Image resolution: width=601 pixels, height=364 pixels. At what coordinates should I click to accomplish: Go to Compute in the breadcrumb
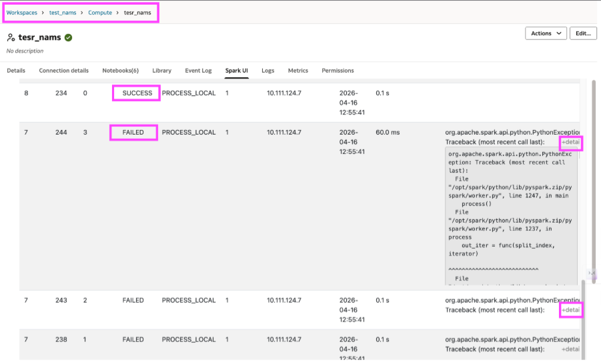coord(100,13)
